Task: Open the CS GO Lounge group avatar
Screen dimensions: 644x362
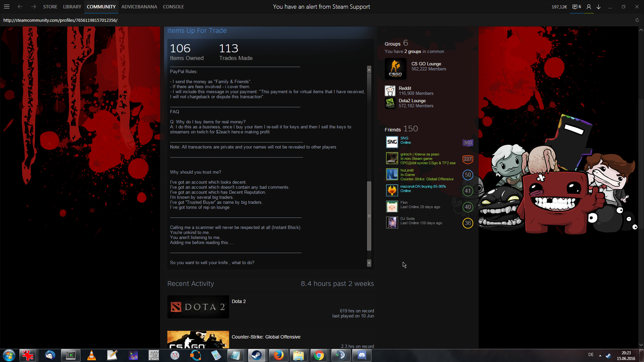Action: [x=395, y=69]
